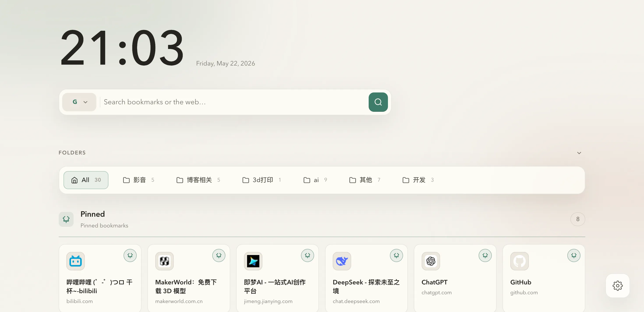644x312 pixels.
Task: Click the makerworld.com.cn URL text
Action: point(179,301)
